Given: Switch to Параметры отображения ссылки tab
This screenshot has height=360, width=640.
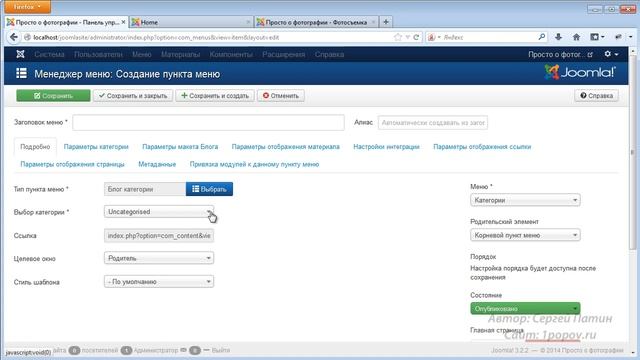Looking at the screenshot, I should (482, 147).
